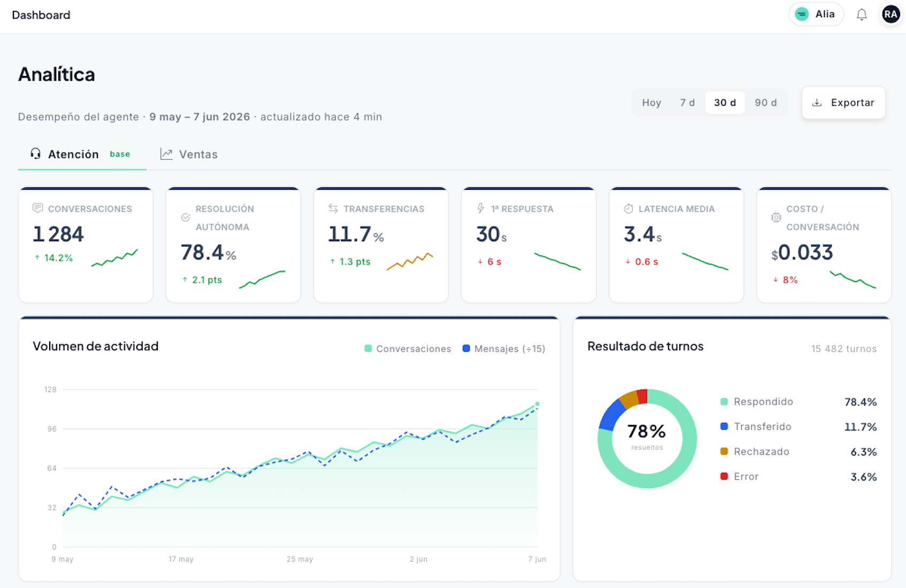Click the Rechazado 6.3% percentage
The height and width of the screenshot is (588, 906).
pyautogui.click(x=863, y=452)
